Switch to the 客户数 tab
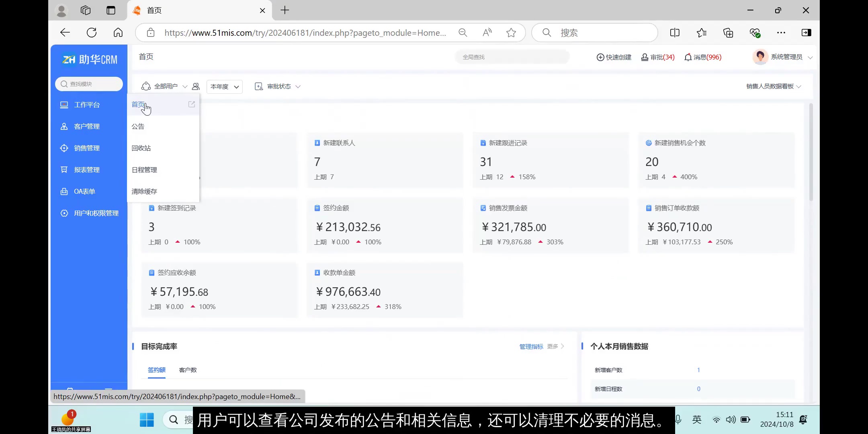868x434 pixels. pyautogui.click(x=188, y=369)
